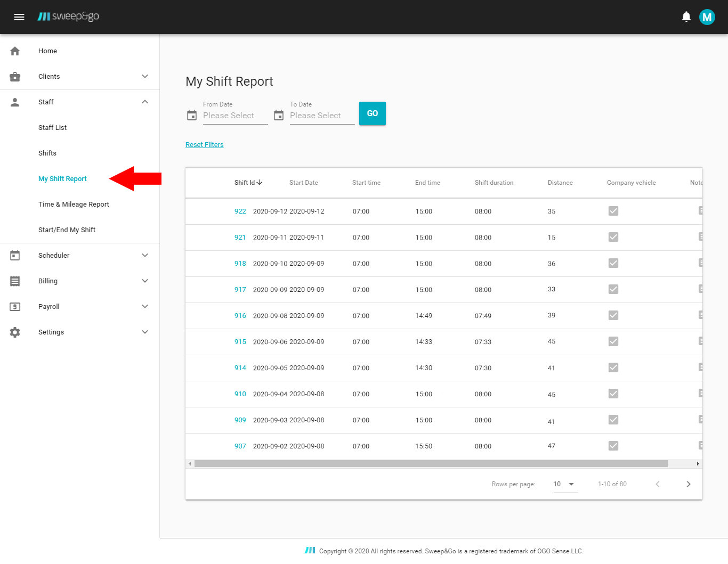Click the Home house icon

click(x=15, y=51)
